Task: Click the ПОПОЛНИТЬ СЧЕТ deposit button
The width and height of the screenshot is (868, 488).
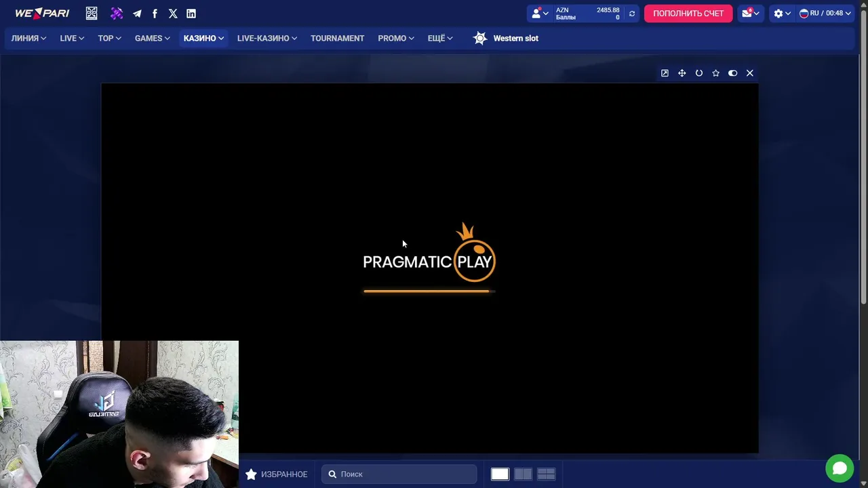Action: tap(688, 14)
